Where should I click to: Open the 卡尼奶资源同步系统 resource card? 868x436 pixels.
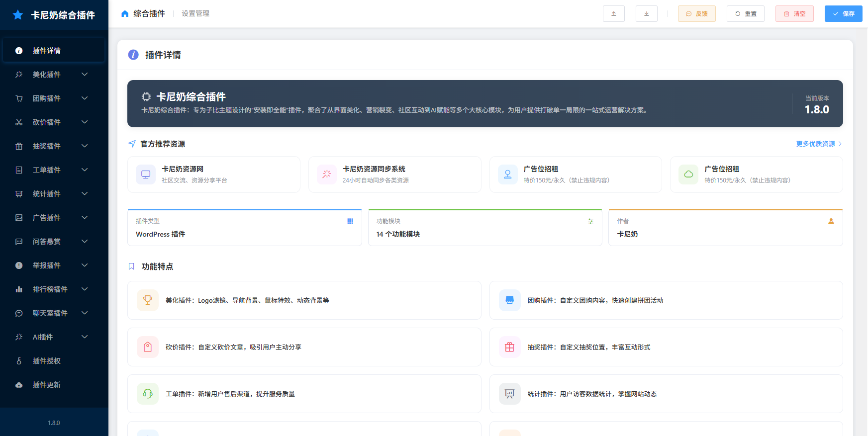point(394,174)
